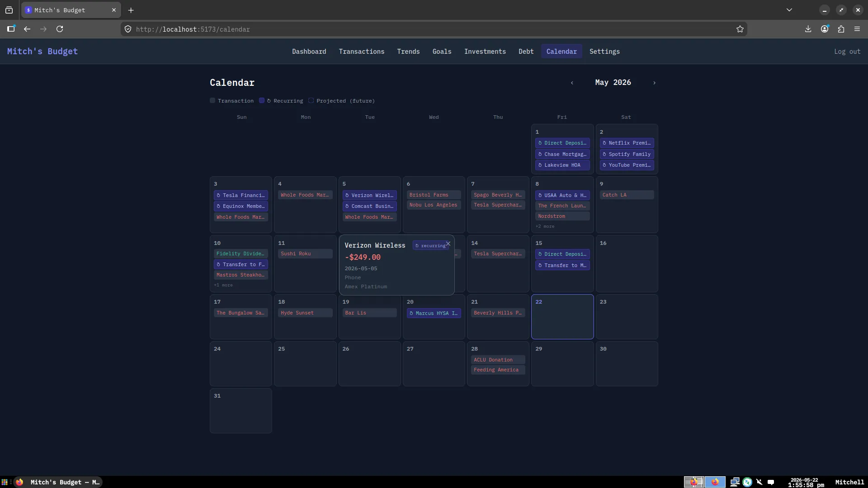
Task: Click the Mitch's Budget logo link
Action: click(42, 52)
